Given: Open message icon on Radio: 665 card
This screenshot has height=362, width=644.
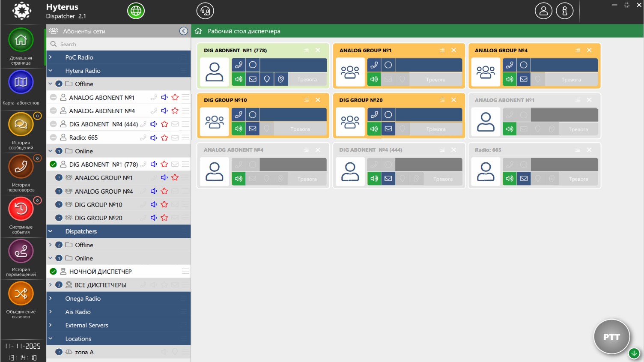Looking at the screenshot, I should tap(524, 179).
